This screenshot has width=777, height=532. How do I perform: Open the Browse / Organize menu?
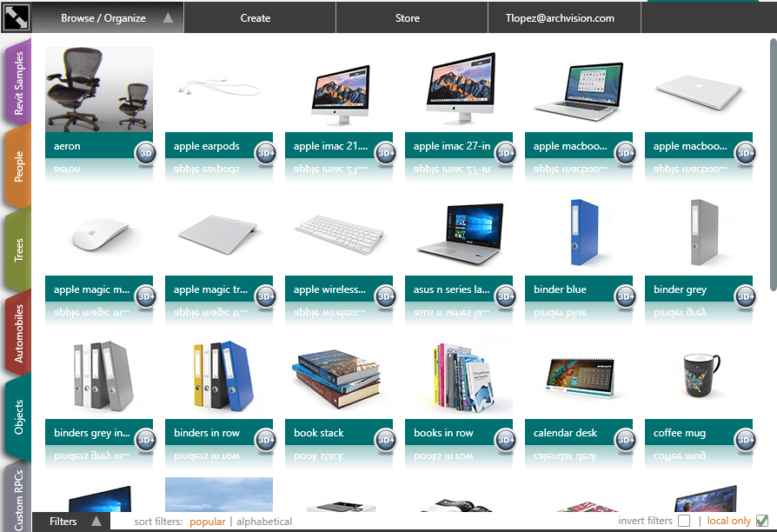click(108, 18)
